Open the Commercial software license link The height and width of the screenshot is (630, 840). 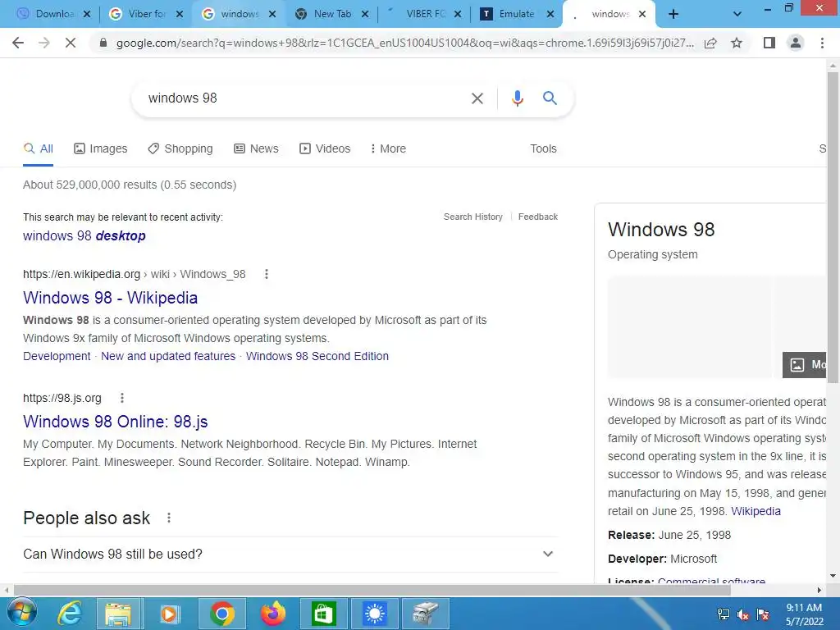click(711, 580)
